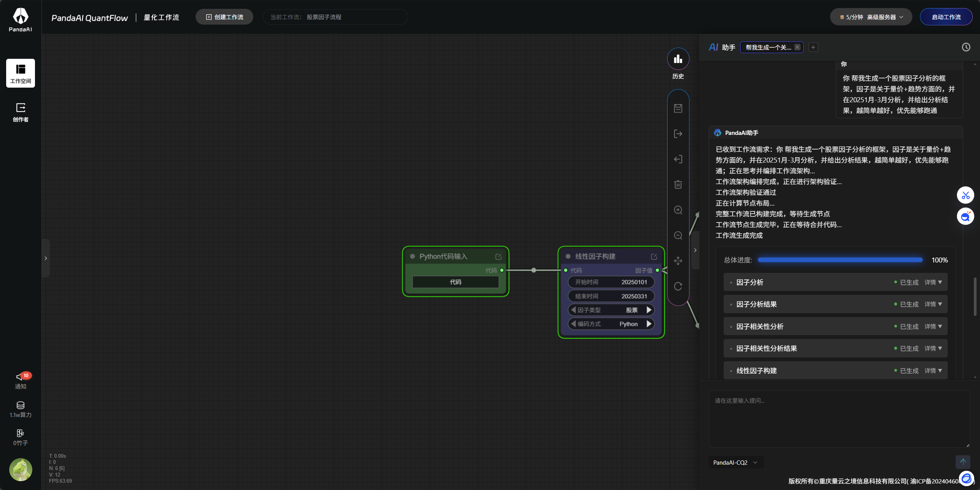Viewport: 980px width, 490px height.
Task: Send the message with the arrow button
Action: coord(963,462)
